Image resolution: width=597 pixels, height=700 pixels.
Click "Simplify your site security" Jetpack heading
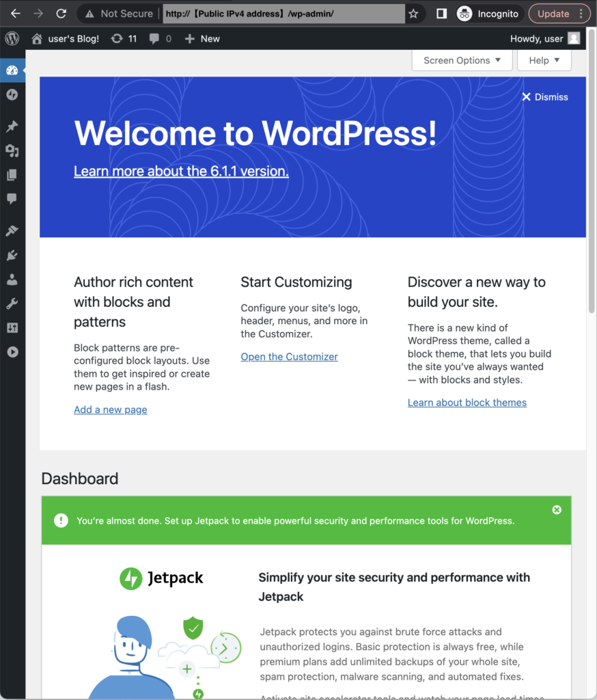394,587
